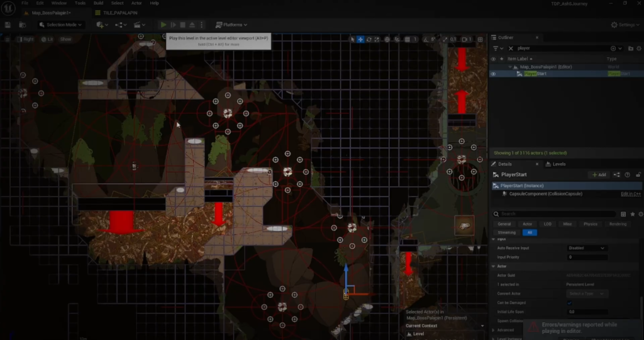
Task: Open the Build menu
Action: pyautogui.click(x=99, y=3)
